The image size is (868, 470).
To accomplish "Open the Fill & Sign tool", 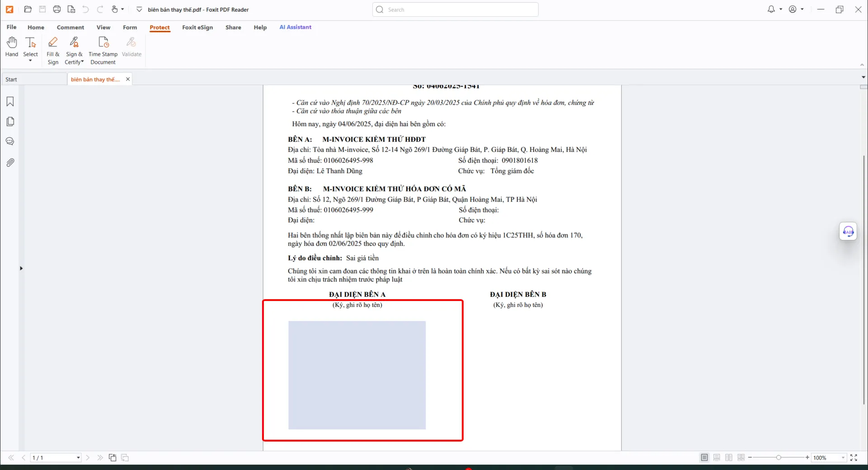I will [53, 51].
